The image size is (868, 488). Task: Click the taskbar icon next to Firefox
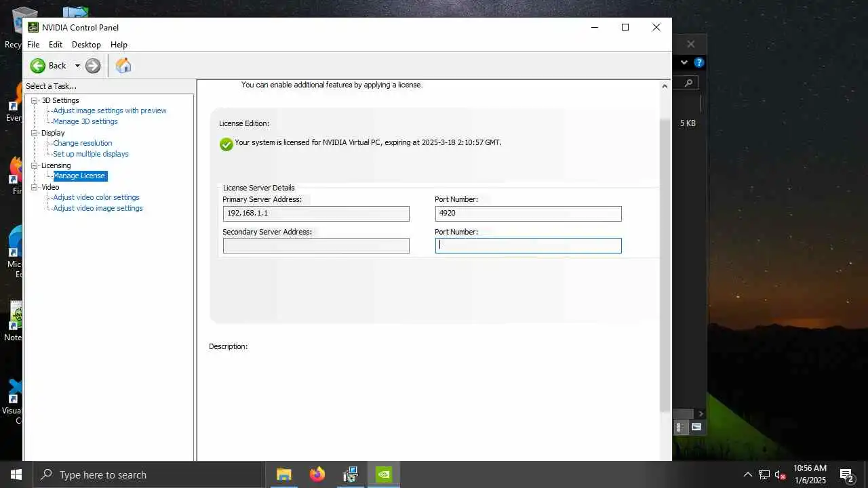tap(350, 474)
